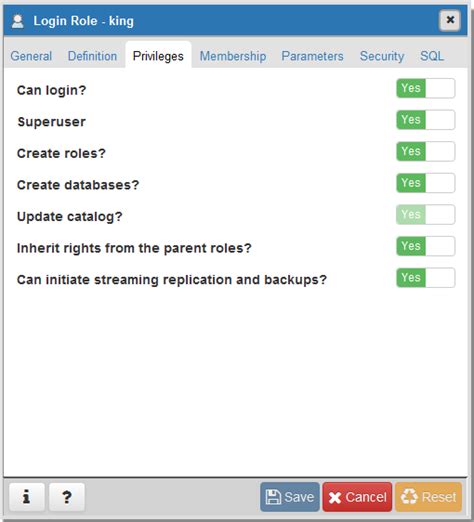The image size is (474, 522).
Task: Reset the role privilege changes
Action: coord(428,497)
